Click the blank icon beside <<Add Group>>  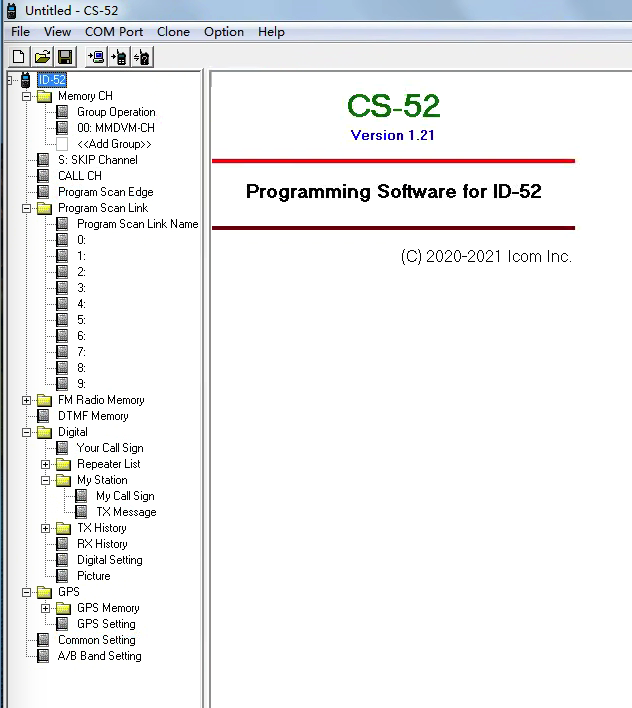tap(62, 144)
